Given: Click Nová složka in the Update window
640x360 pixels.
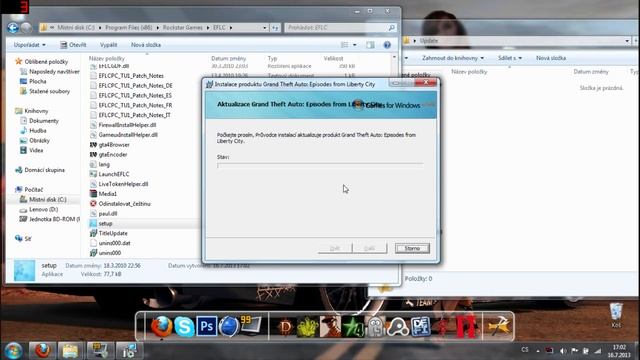Looking at the screenshot, I should click(x=551, y=58).
